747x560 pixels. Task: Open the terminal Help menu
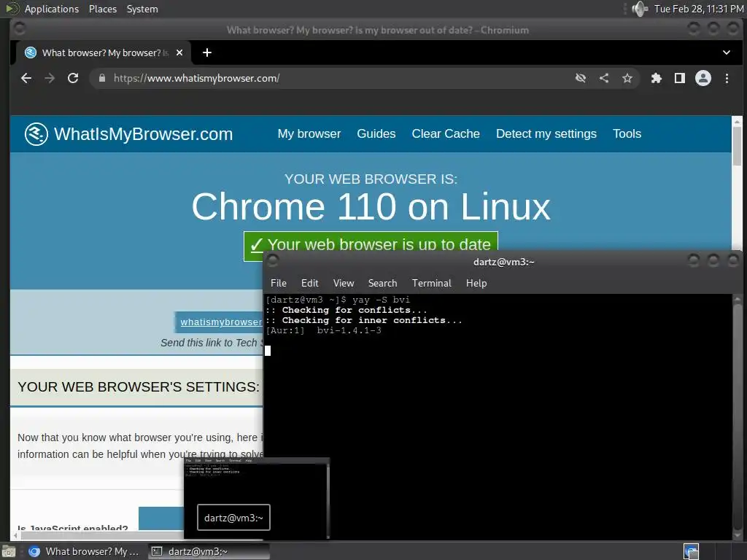click(x=476, y=284)
